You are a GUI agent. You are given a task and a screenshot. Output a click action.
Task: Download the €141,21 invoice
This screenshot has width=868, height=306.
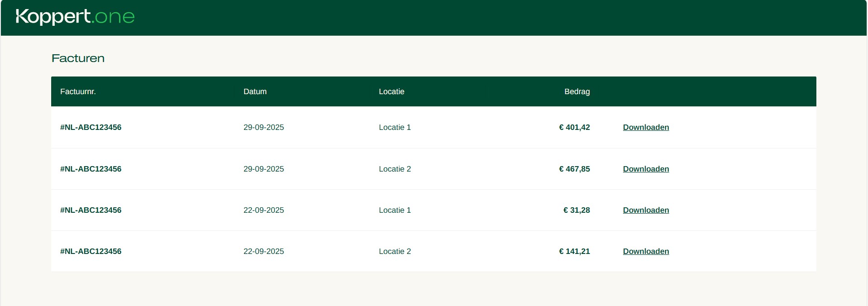point(646,251)
